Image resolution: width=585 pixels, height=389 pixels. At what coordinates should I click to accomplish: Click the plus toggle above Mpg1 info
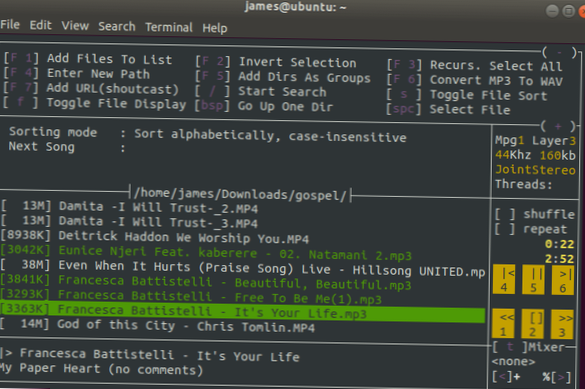[558, 126]
